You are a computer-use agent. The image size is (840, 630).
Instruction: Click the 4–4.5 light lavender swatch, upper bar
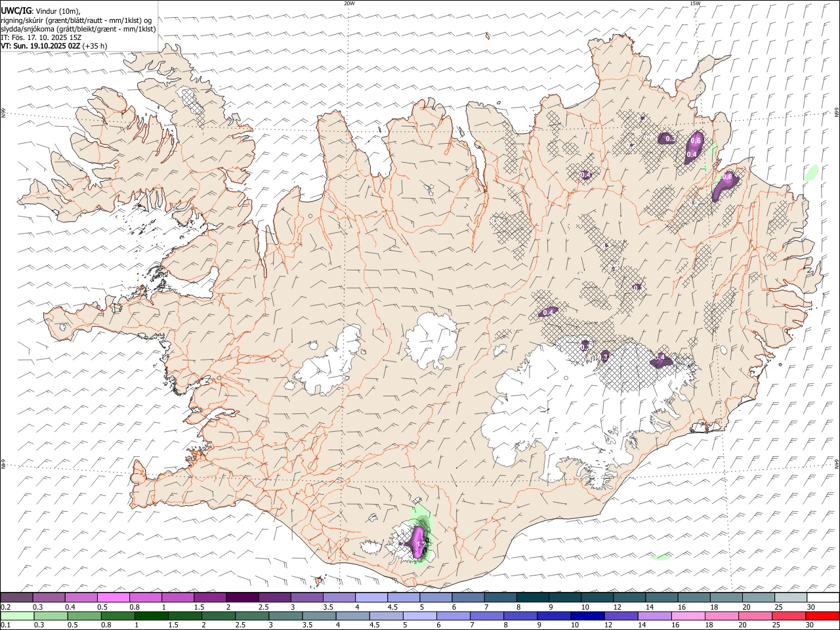click(x=371, y=597)
